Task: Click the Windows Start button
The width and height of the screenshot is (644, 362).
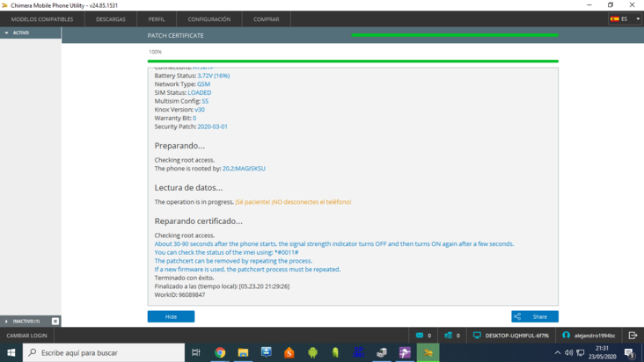Action: pos(11,352)
